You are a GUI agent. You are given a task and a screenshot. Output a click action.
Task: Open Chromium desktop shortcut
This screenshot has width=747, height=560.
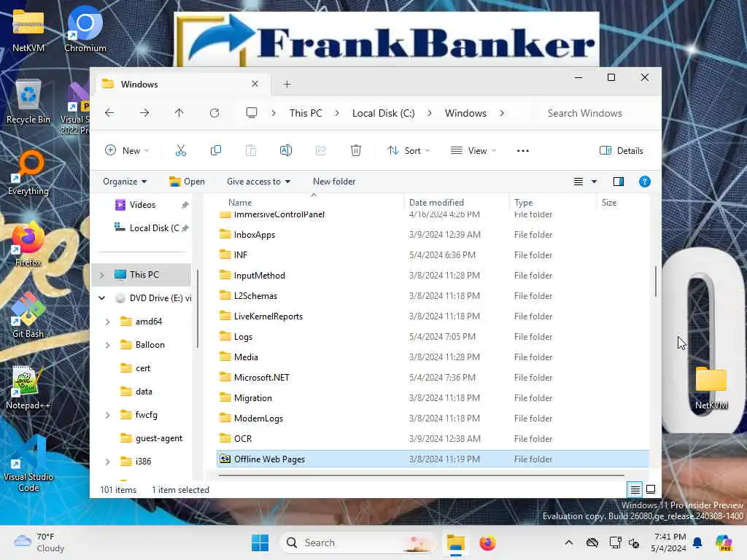coord(85,29)
